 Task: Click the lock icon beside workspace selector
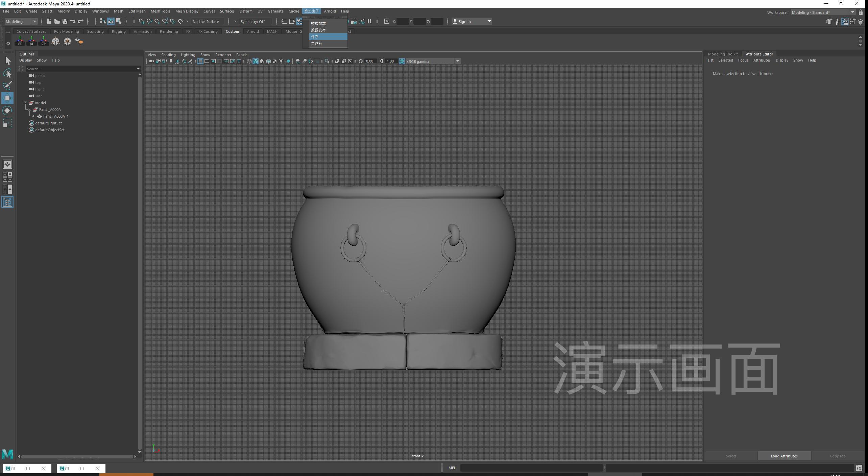point(861,13)
